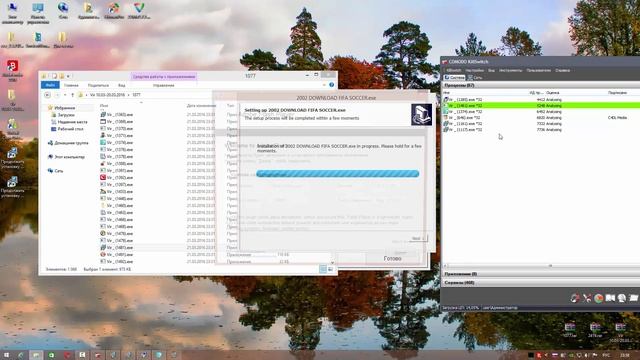Click the globe search icon in KillSwitch toolbar
Screen dimensions: 640x360
(x=622, y=298)
